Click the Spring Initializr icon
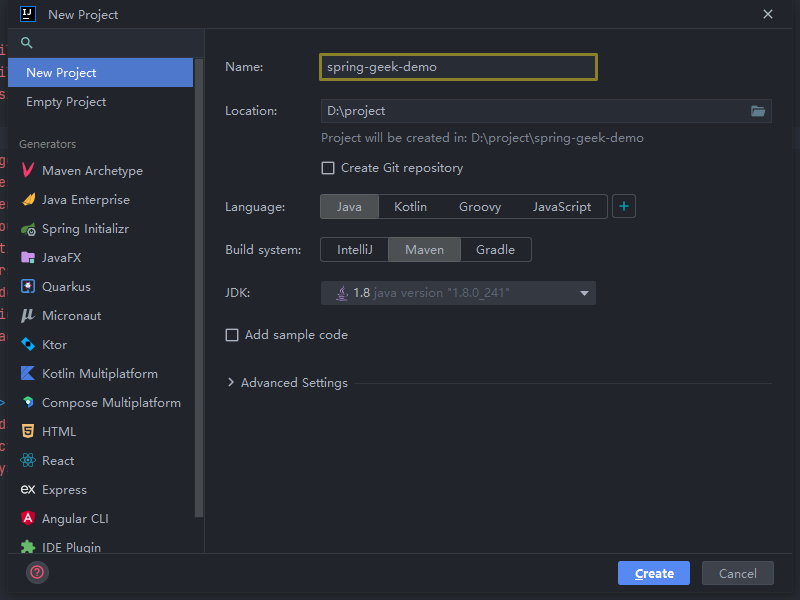 (x=28, y=229)
